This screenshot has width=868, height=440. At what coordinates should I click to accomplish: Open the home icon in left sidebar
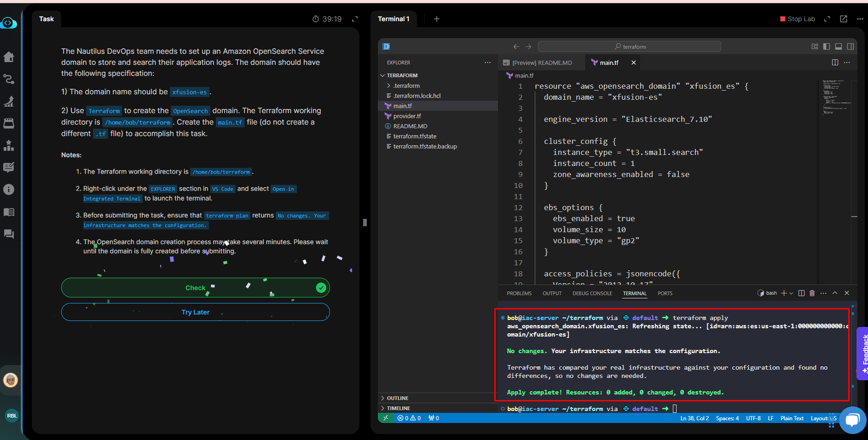pyautogui.click(x=9, y=57)
